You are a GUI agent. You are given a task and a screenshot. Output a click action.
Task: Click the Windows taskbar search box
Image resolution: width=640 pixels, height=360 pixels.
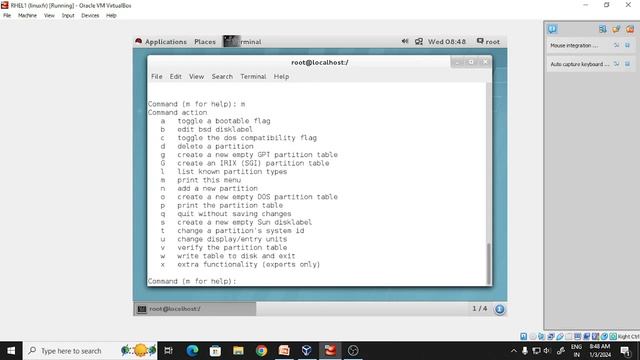pyautogui.click(x=90, y=351)
